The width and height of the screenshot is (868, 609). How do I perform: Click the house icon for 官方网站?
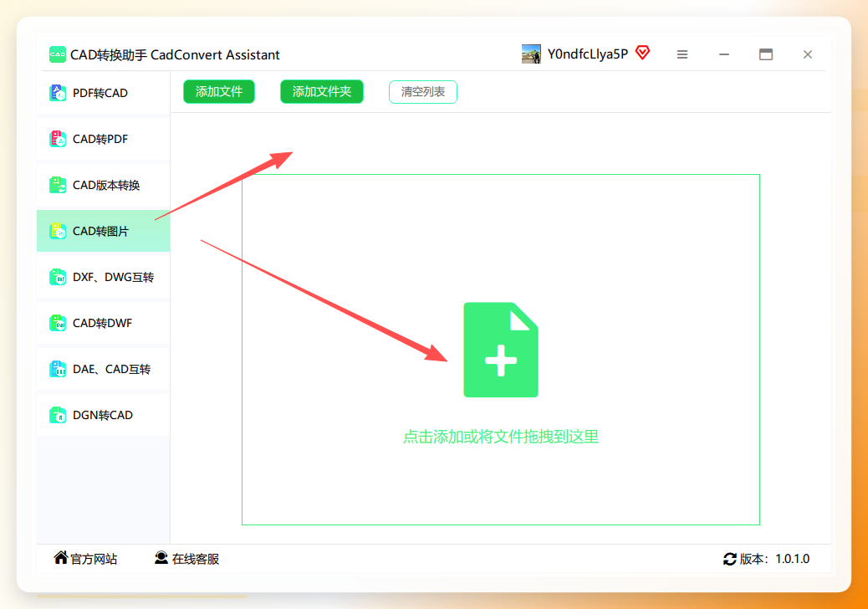coord(61,557)
